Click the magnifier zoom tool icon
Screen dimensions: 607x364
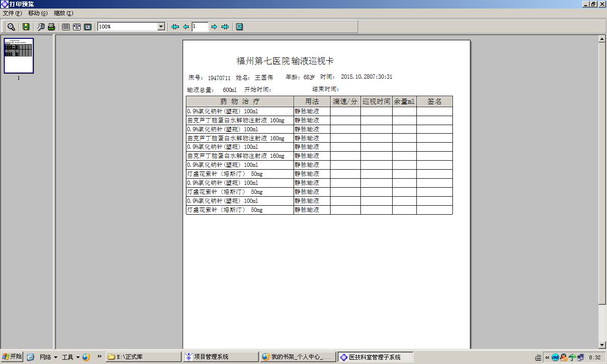(x=11, y=27)
